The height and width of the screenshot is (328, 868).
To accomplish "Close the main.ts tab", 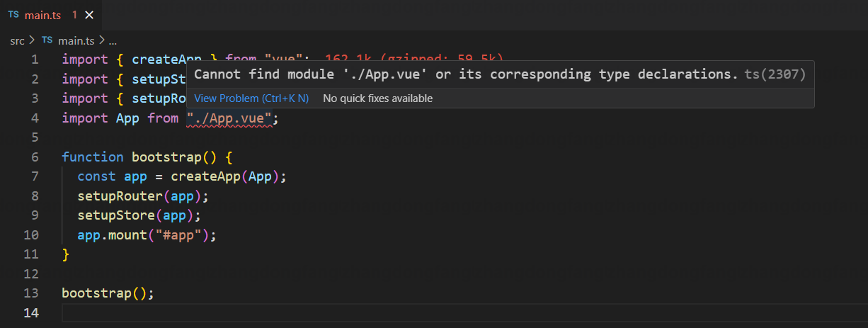I will point(88,15).
